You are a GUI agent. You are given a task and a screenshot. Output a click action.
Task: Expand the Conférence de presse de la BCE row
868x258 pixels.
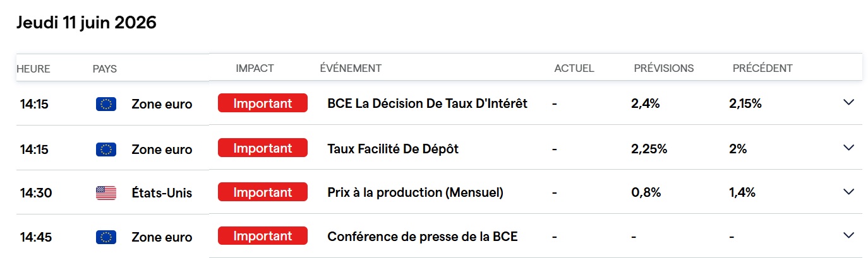click(x=848, y=235)
